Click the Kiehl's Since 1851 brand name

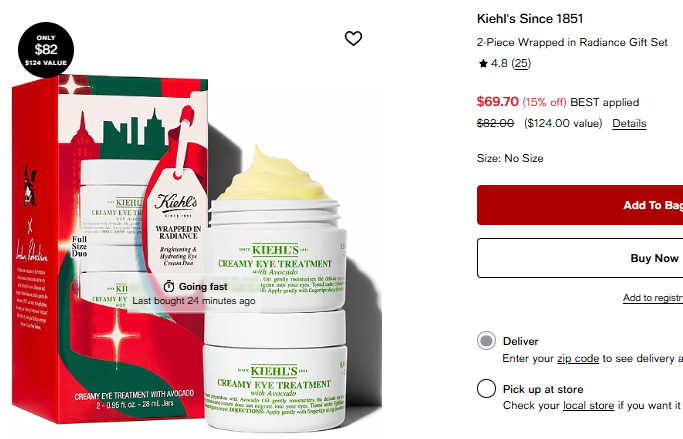[x=530, y=19]
